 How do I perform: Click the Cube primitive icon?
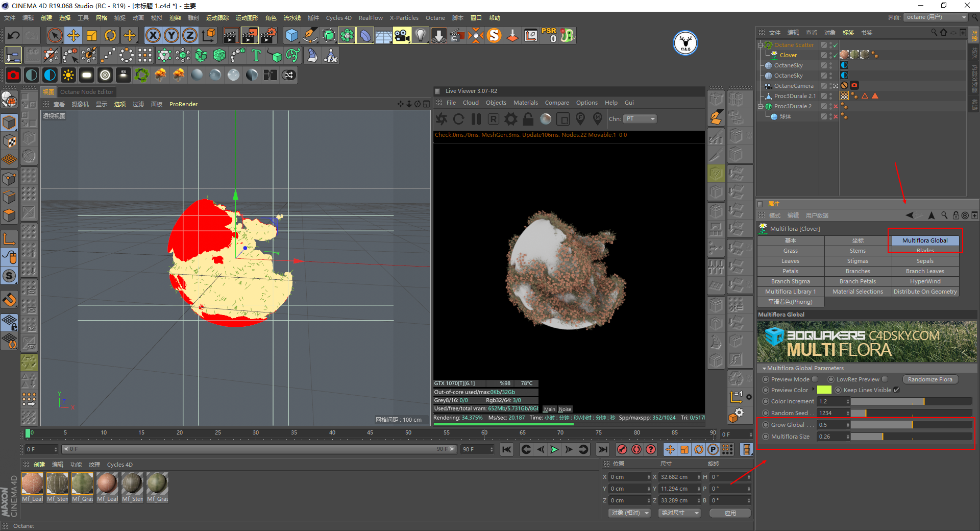(291, 35)
